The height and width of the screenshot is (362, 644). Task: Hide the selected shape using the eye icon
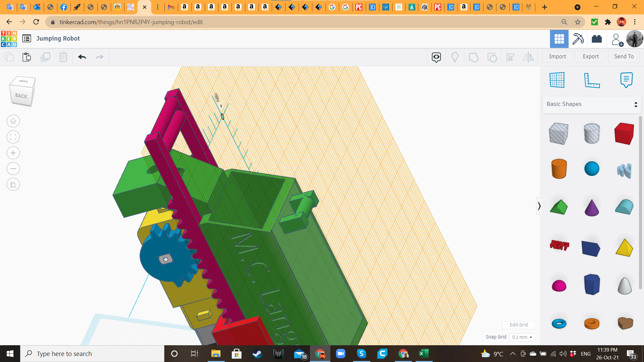point(436,57)
